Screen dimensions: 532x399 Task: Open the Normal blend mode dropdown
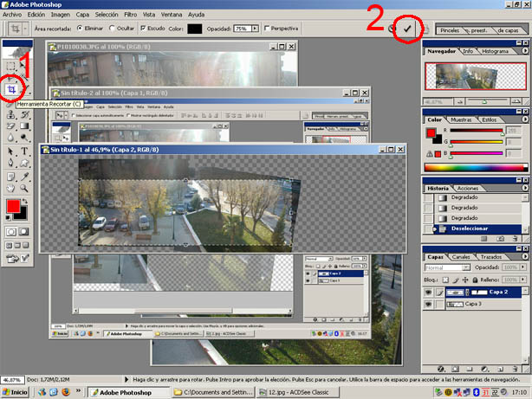pos(466,267)
